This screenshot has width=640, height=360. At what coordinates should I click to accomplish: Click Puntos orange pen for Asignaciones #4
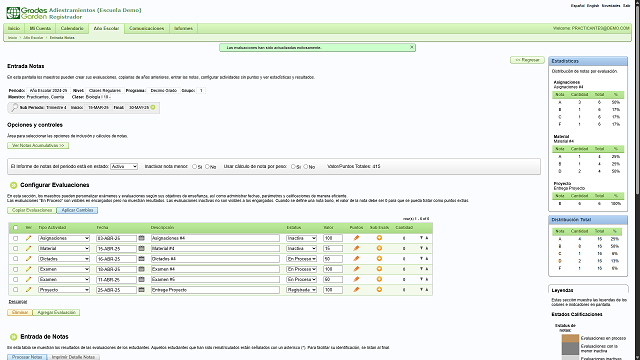(356, 238)
